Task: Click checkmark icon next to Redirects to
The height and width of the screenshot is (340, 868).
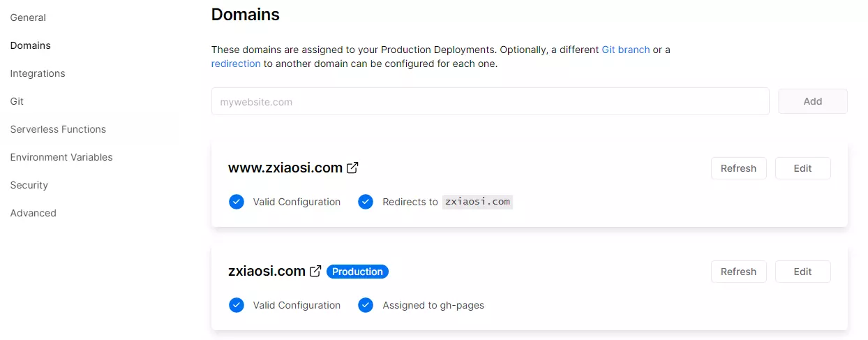Action: pyautogui.click(x=366, y=202)
